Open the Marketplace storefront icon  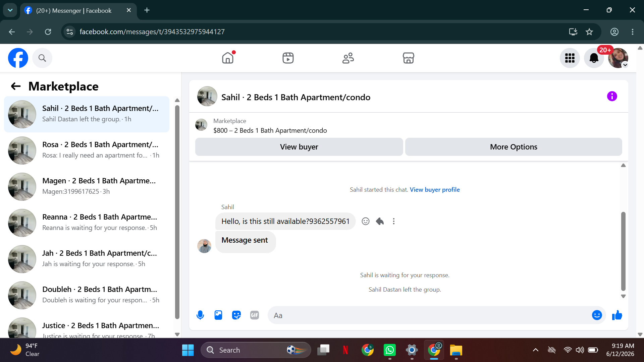click(x=408, y=58)
